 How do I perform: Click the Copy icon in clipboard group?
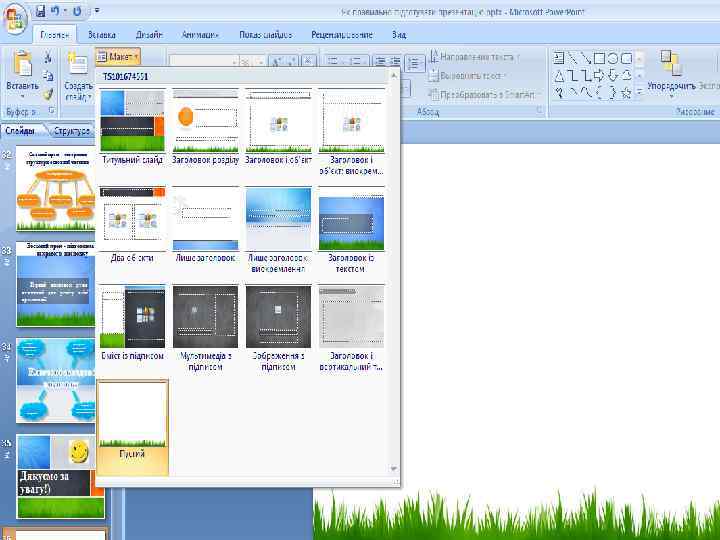click(x=48, y=76)
